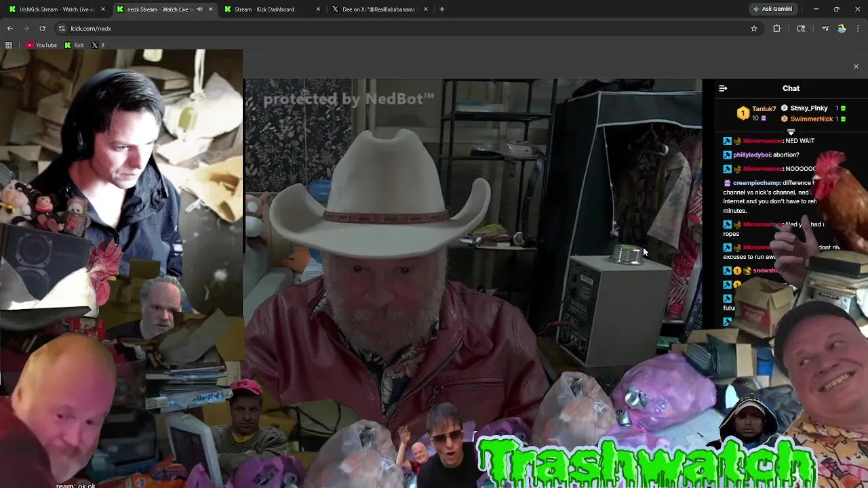Open Stnky_Pinky's leaderboard entry
Viewport: 868px width, 488px height.
(813, 108)
